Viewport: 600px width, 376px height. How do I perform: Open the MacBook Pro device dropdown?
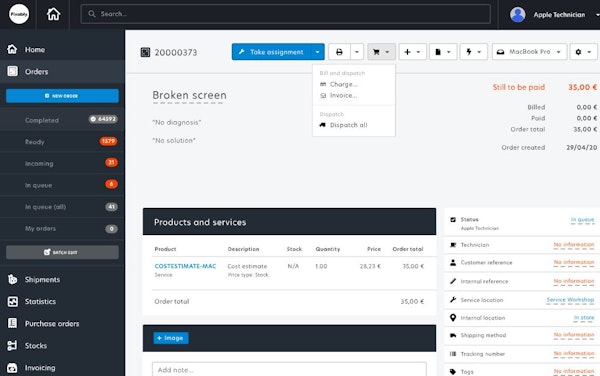click(x=529, y=52)
